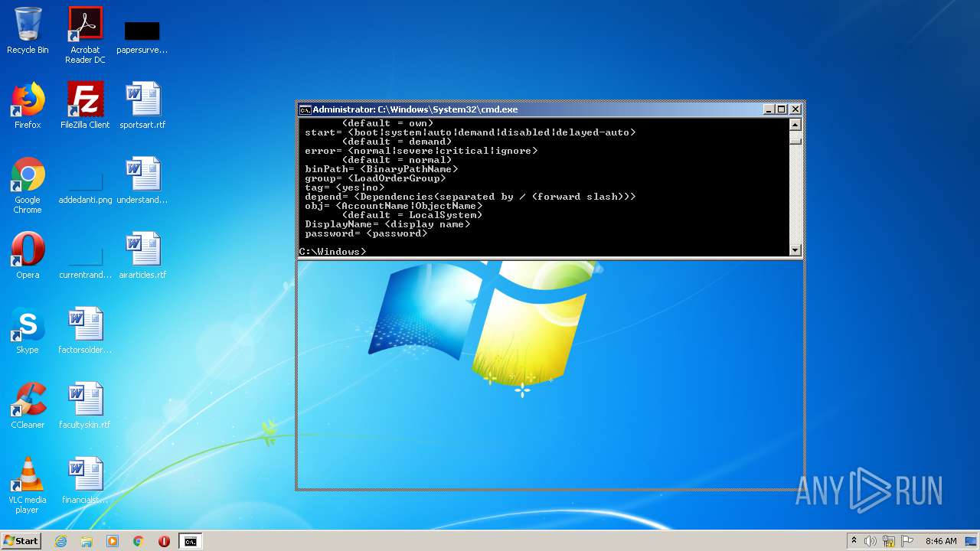
Task: Launch Google Chrome desktop shortcut
Action: tap(28, 185)
